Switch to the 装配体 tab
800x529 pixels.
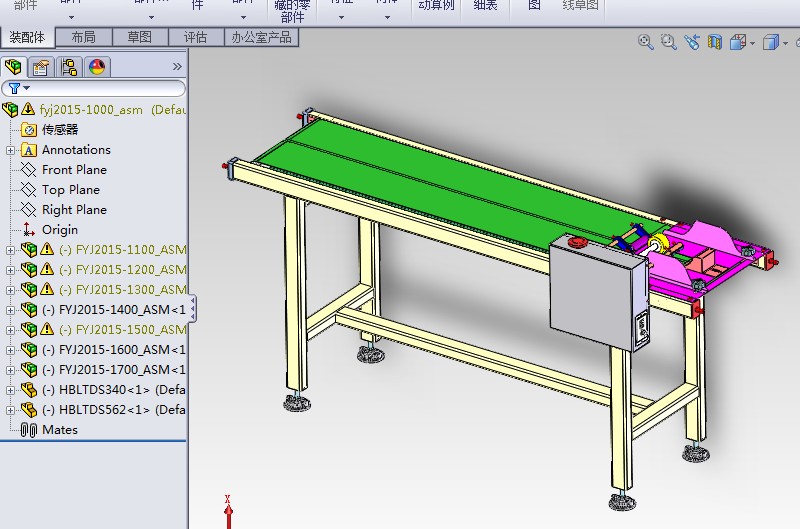click(x=28, y=37)
